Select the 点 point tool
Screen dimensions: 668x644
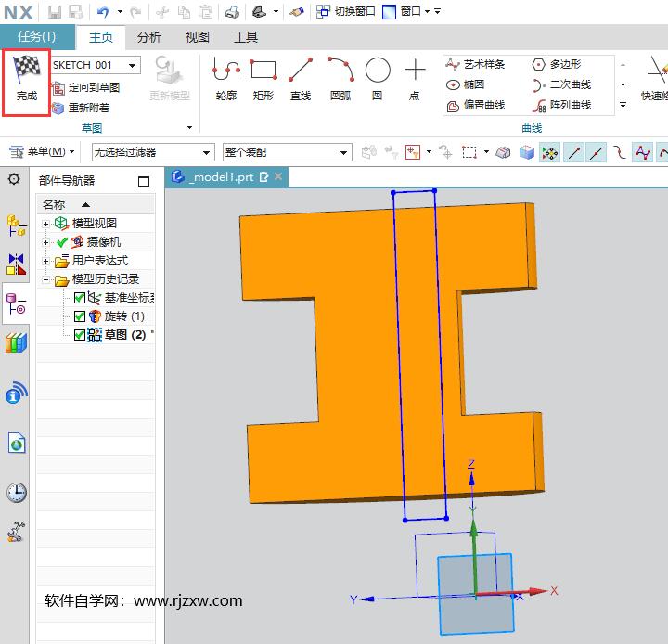pyautogui.click(x=415, y=78)
